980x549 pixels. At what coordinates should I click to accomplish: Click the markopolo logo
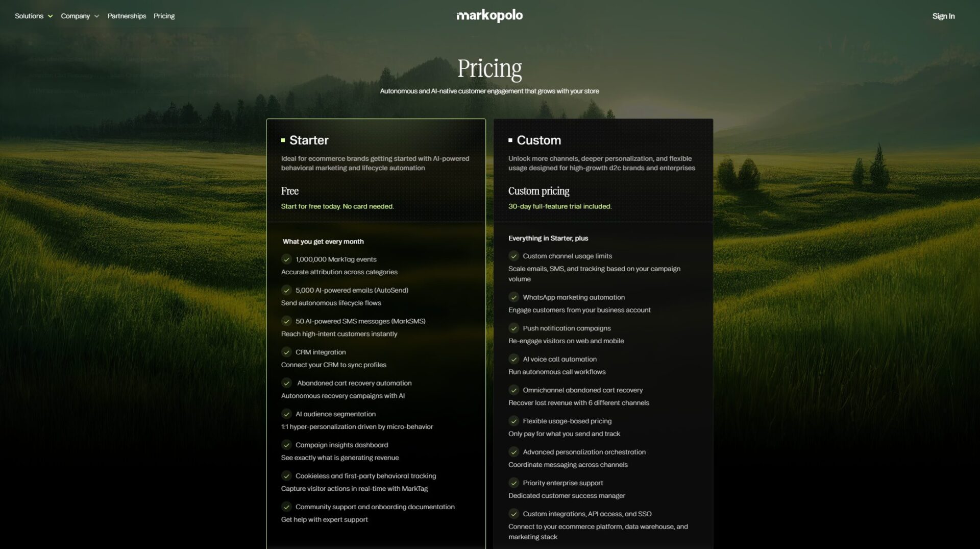[489, 16]
